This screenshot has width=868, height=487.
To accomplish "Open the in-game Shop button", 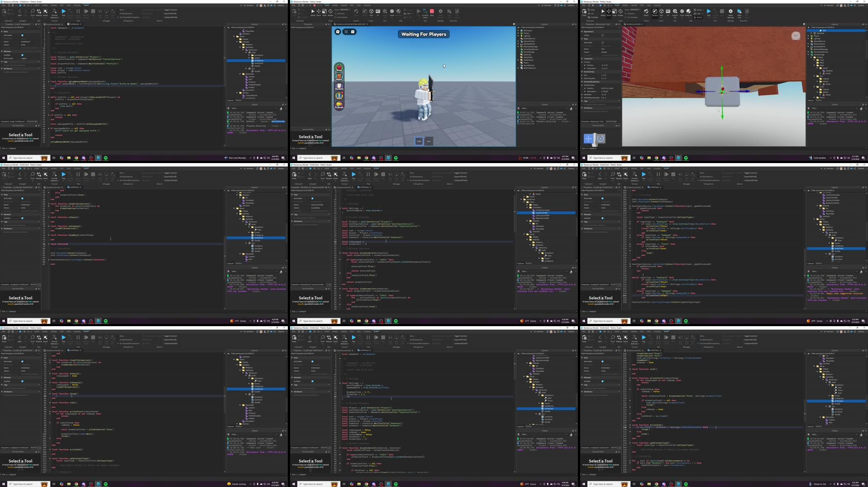I will [339, 68].
